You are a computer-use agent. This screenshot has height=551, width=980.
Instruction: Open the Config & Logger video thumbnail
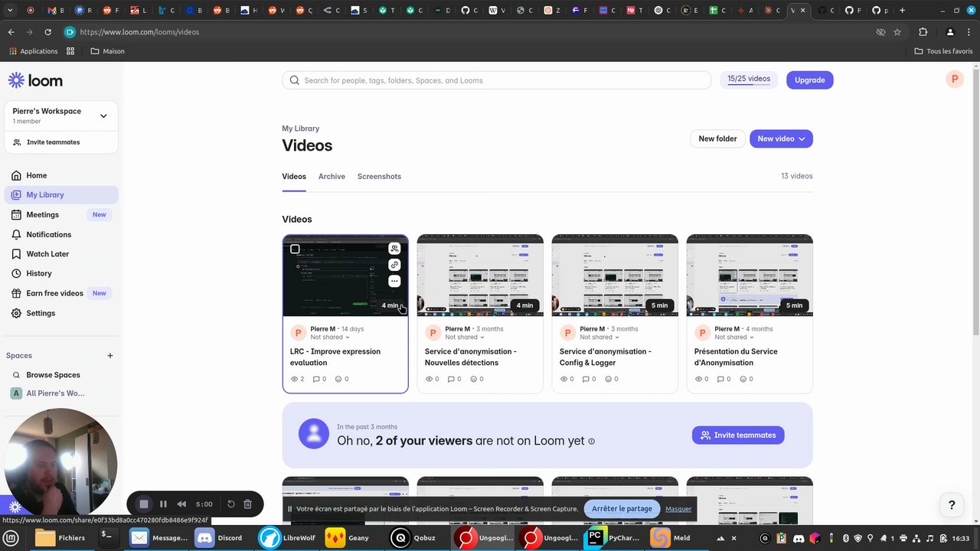pos(615,275)
